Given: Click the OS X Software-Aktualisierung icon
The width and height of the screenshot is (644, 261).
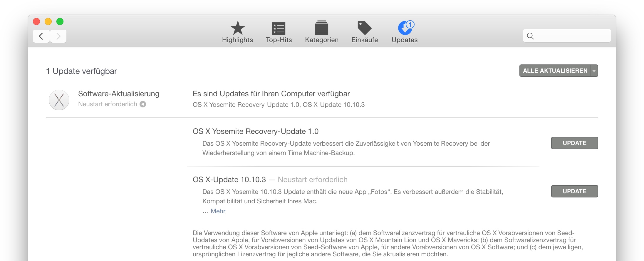Looking at the screenshot, I should [59, 100].
